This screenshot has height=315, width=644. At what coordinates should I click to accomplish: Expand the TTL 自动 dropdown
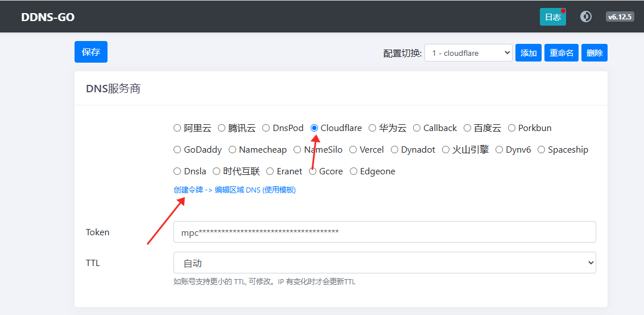point(385,263)
